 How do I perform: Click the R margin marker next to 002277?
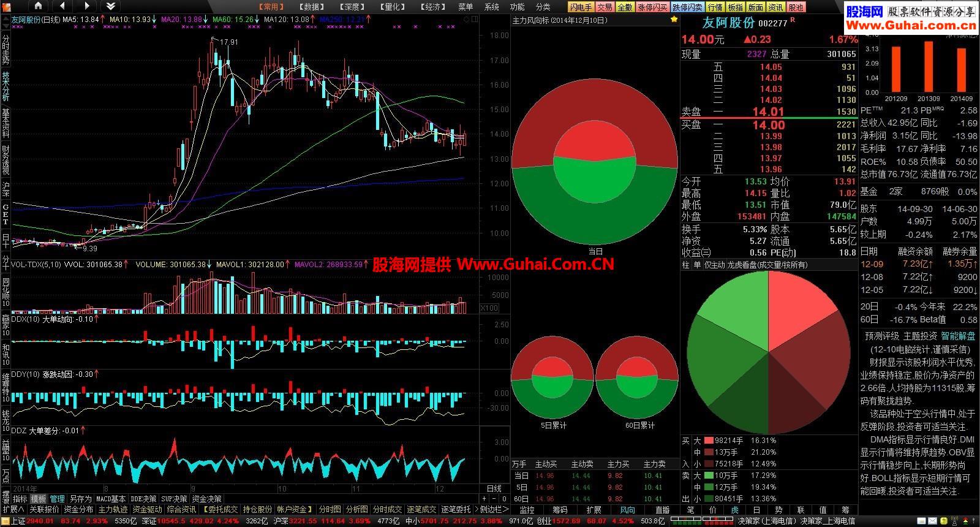tap(793, 20)
